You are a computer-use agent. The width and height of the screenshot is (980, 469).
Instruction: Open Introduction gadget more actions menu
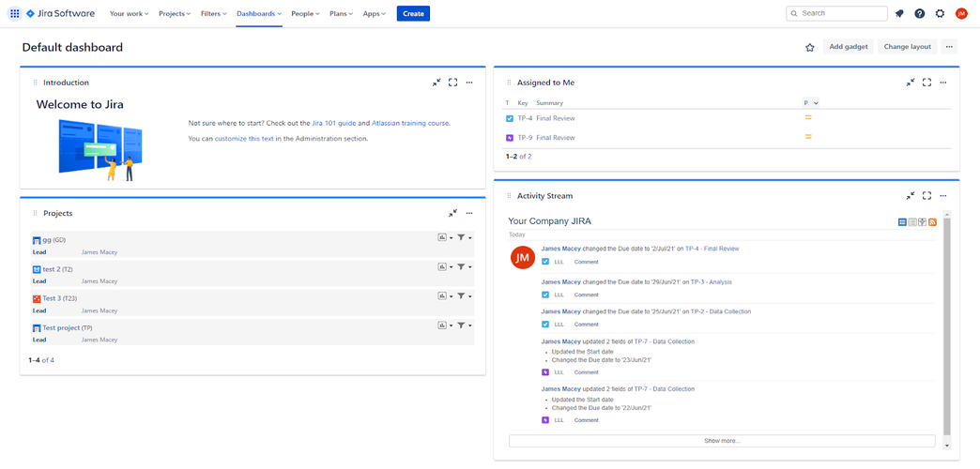click(x=469, y=83)
